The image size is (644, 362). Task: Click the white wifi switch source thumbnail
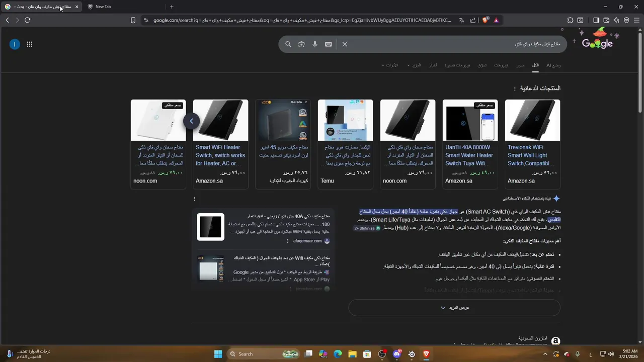point(210,269)
